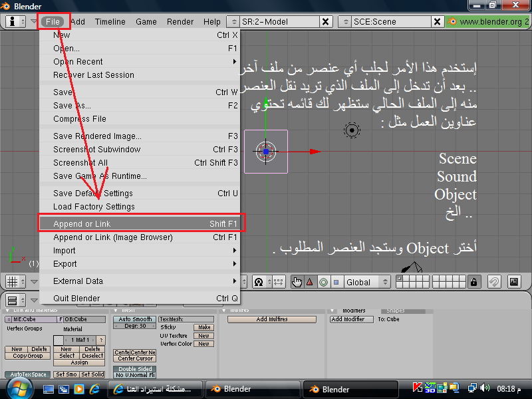The width and height of the screenshot is (532, 399).
Task: Open the scene SCE:Scene browse dropdown
Action: 345,22
